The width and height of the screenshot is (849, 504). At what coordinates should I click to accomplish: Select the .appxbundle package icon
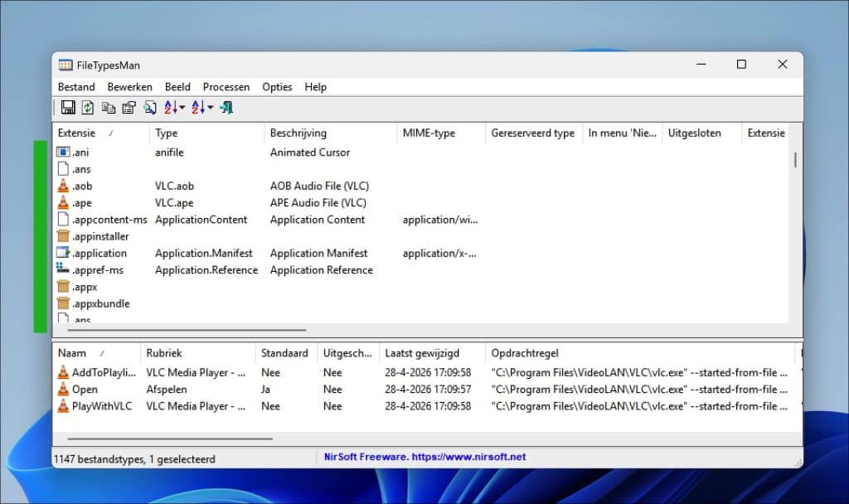coord(63,303)
